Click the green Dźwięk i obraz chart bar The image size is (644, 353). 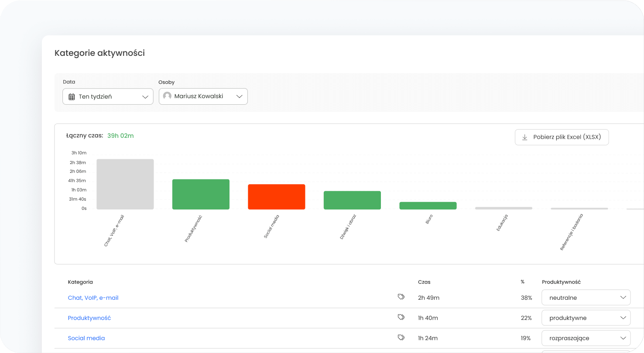coord(352,200)
